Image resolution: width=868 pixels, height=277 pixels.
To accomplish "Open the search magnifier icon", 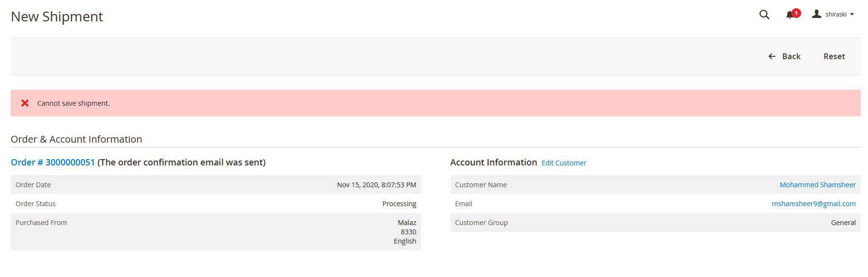I will [764, 15].
